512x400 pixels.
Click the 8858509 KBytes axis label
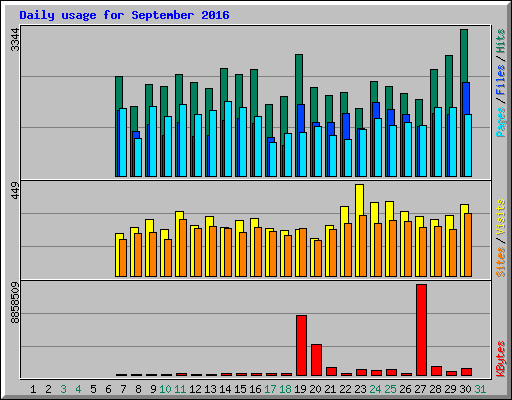coord(15,303)
